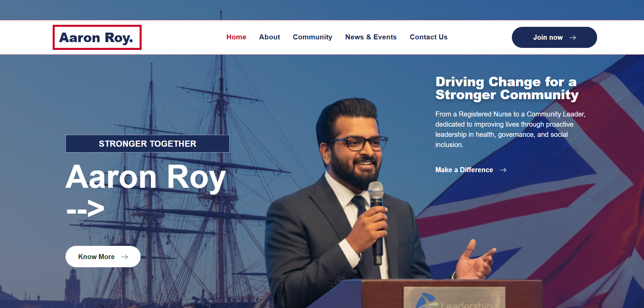The height and width of the screenshot is (308, 644).
Task: Open the Community nav link
Action: point(312,37)
